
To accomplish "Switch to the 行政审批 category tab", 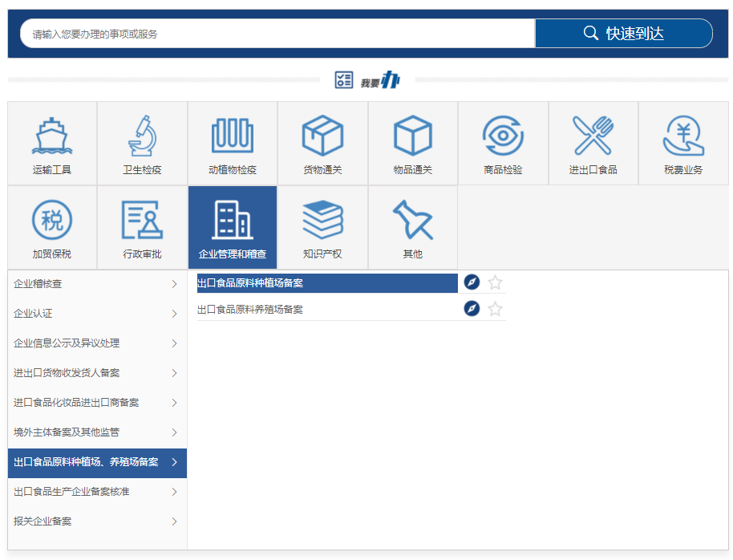I will click(x=142, y=228).
